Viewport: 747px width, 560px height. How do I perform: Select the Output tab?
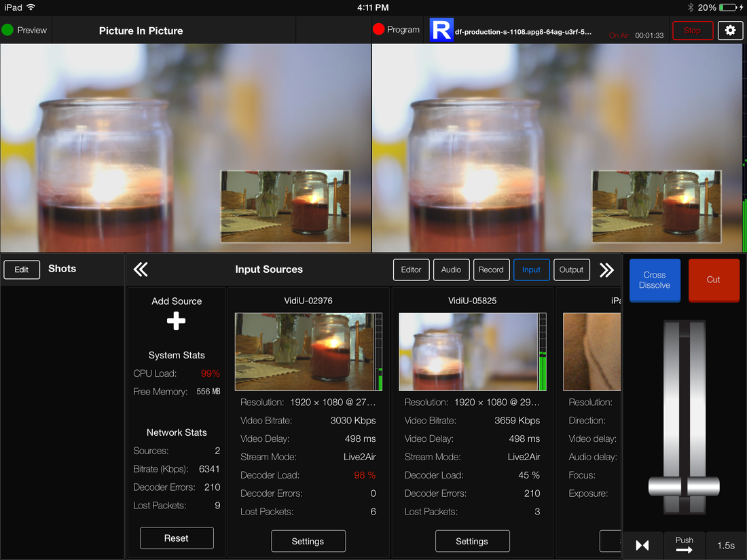(571, 269)
